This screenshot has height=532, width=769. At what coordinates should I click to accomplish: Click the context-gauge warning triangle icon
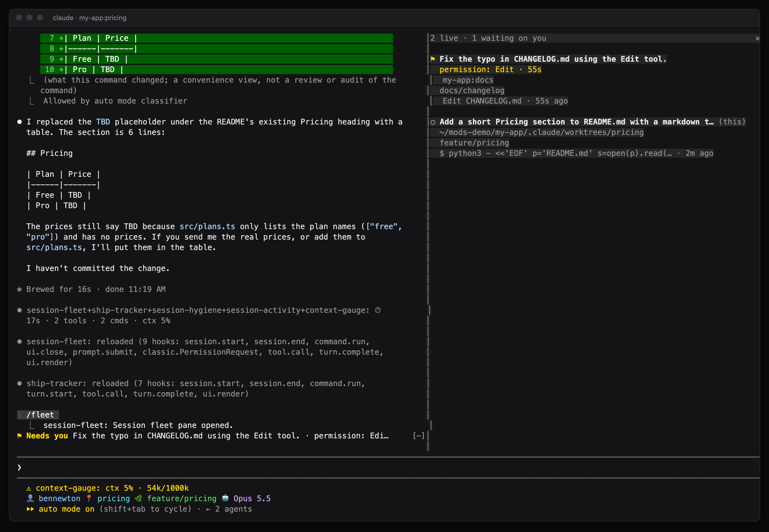click(x=29, y=488)
